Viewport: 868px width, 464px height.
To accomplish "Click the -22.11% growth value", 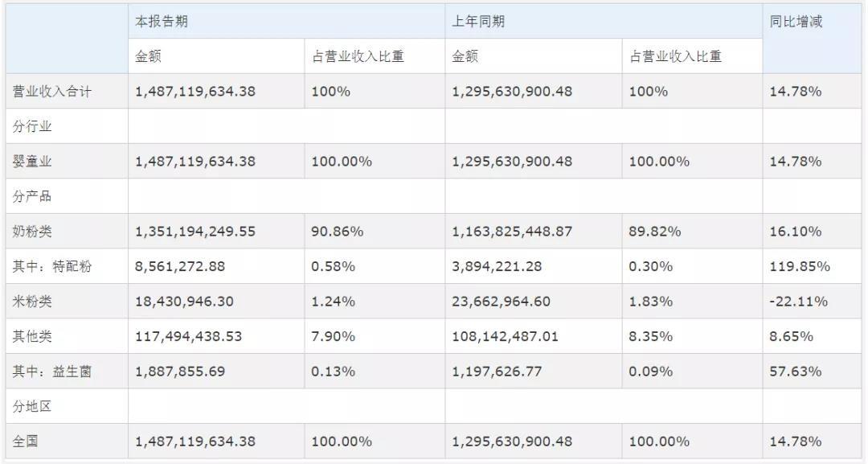I will pos(798,302).
